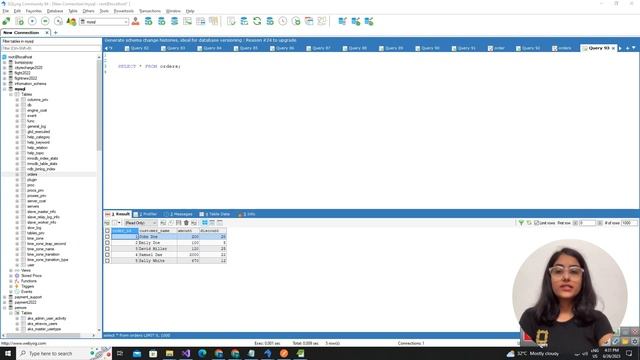Expand the information_schema database node

coord(5,84)
